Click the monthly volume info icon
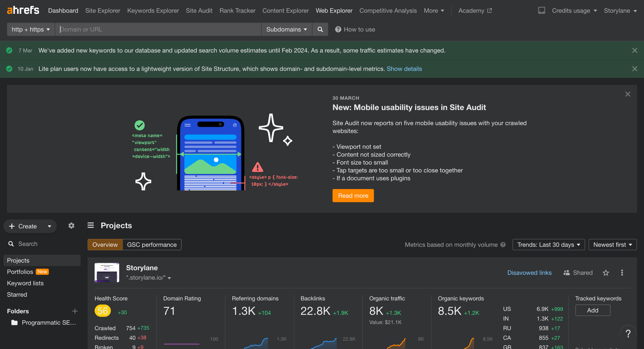 [503, 245]
